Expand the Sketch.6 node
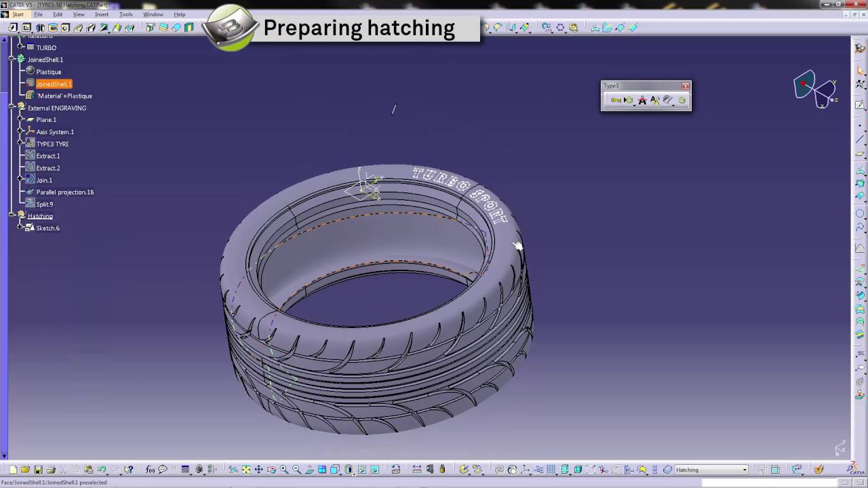 [x=20, y=228]
